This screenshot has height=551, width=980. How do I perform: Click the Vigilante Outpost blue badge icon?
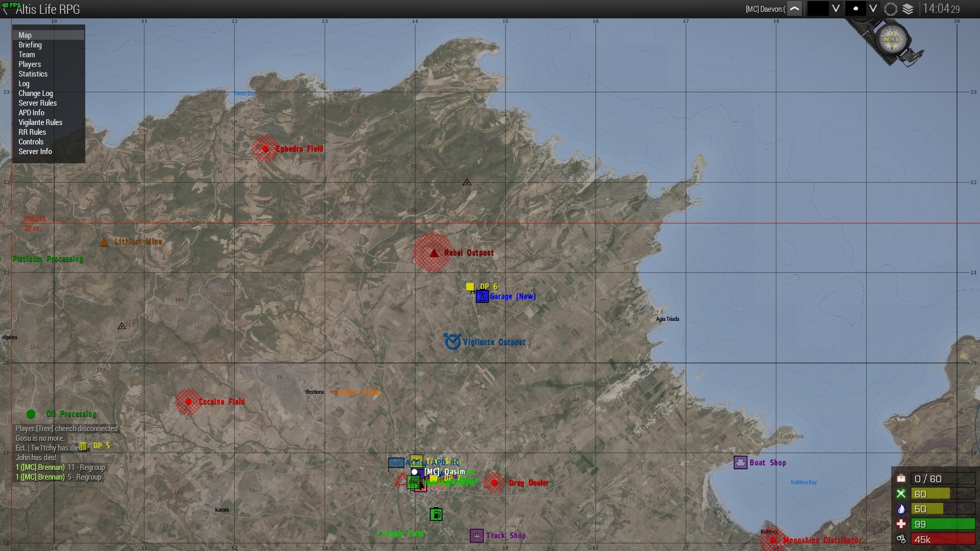coord(452,341)
